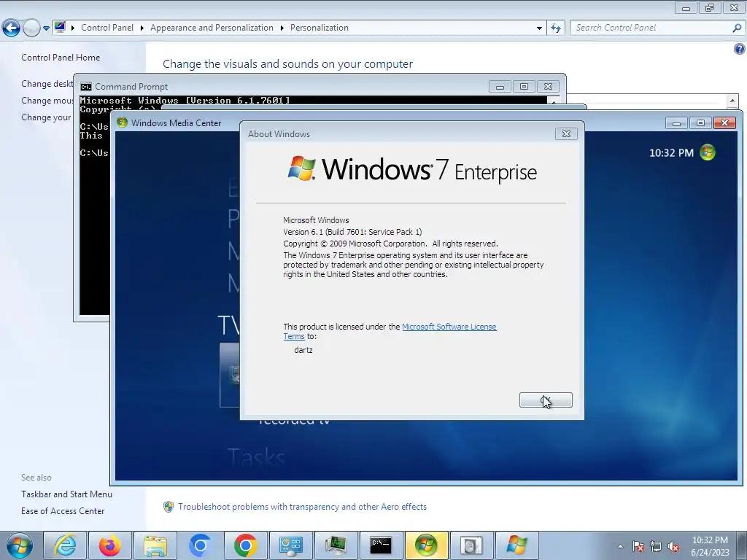The image size is (747, 560).
Task: Click the Tasks heading in Media Center
Action: pyautogui.click(x=256, y=457)
